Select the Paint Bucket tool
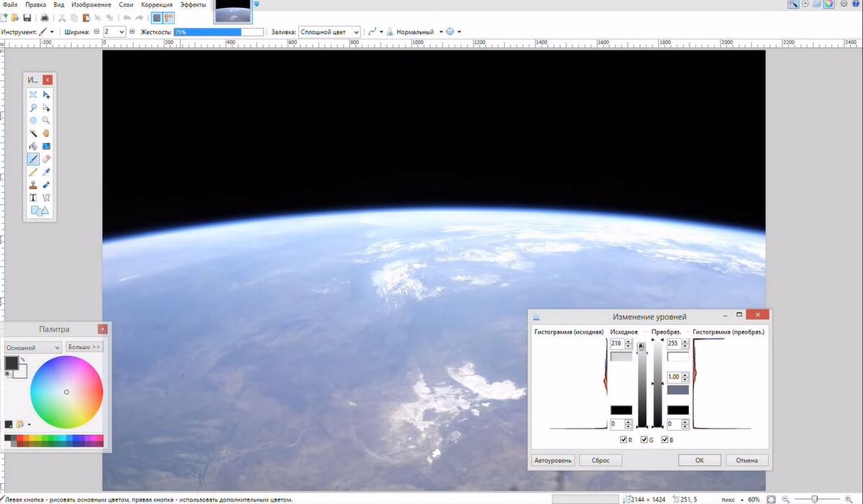Viewport: 863px width, 504px height. (x=33, y=147)
